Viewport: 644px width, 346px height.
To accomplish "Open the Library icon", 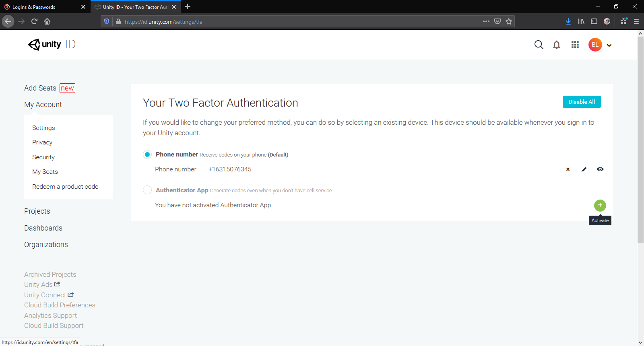I will pos(581,21).
